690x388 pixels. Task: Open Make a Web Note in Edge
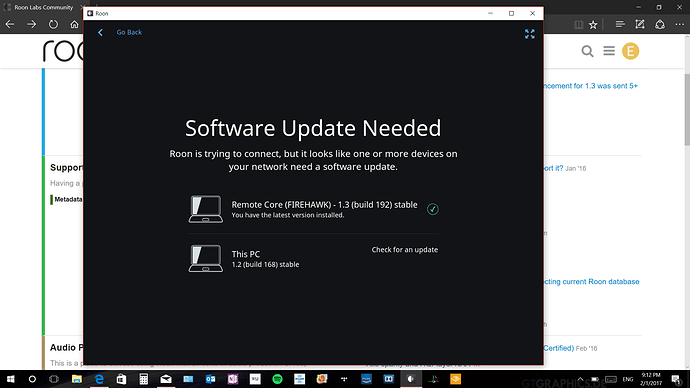pos(640,25)
